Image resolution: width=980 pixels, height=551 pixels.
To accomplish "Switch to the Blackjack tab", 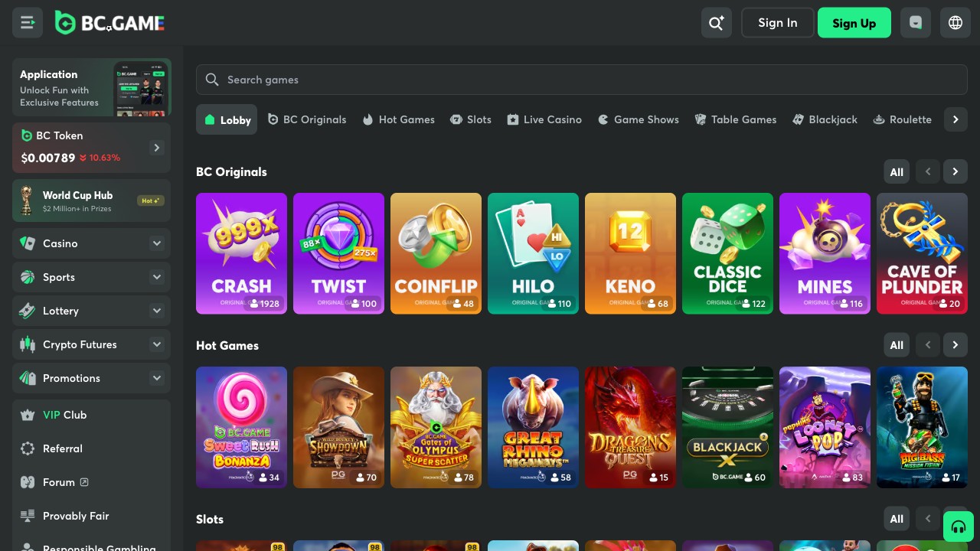I will [825, 119].
